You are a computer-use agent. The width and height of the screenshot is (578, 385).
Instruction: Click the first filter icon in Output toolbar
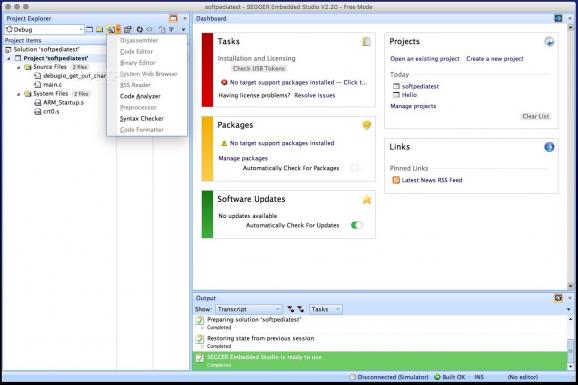click(291, 309)
